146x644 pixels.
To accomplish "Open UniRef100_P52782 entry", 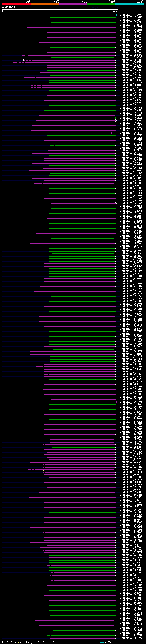I will [x=131, y=364].
